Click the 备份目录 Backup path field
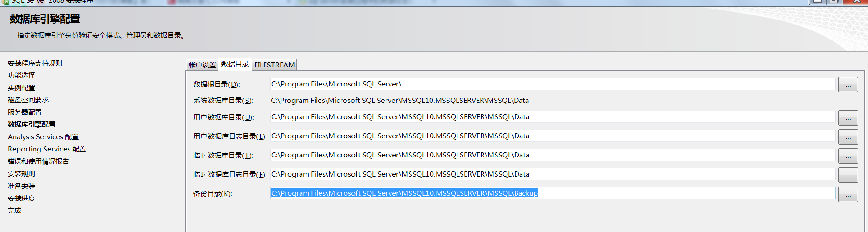This screenshot has height=232, width=868. pyautogui.click(x=552, y=193)
